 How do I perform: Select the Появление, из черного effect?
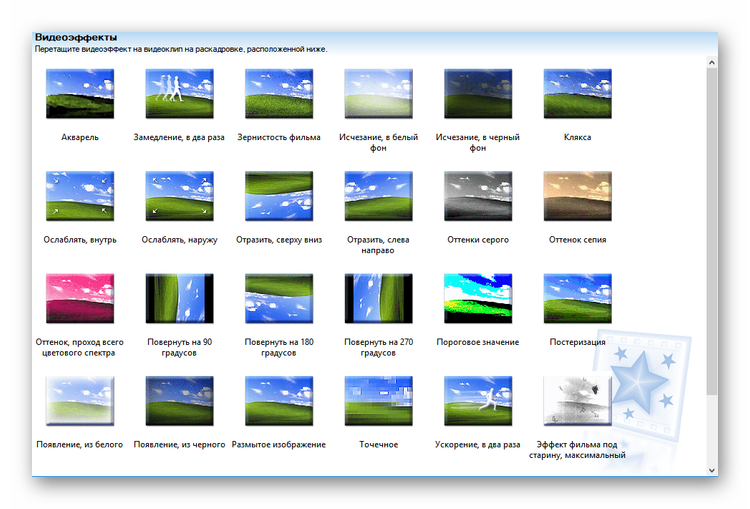point(179,401)
